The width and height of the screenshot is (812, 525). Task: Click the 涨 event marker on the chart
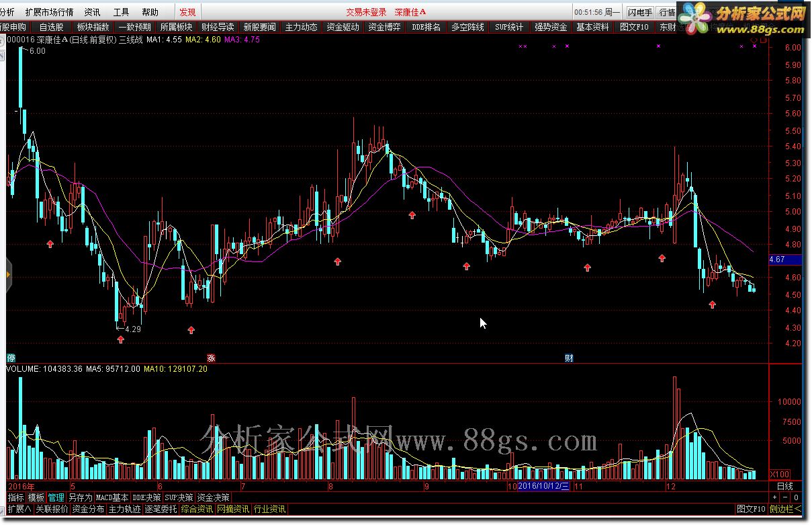click(x=210, y=358)
